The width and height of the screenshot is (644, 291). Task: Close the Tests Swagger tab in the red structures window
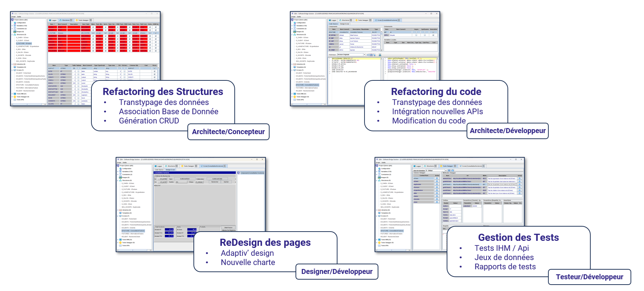(x=91, y=20)
